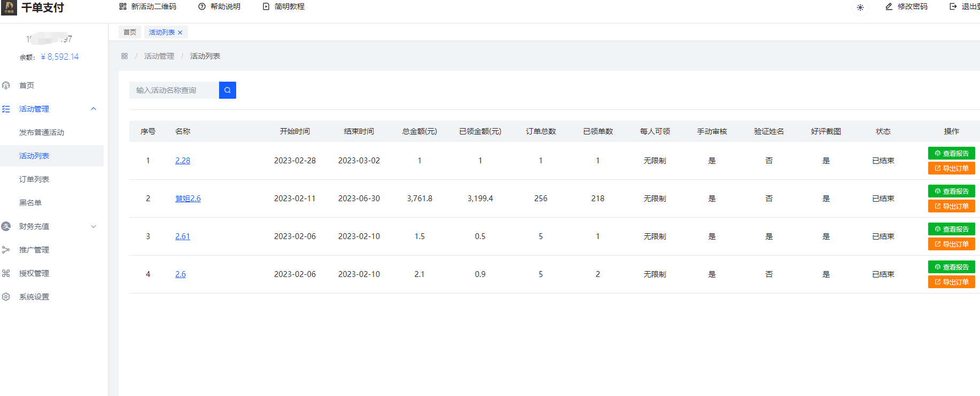Click the 名称 column header
Screen dimensions: 980x396
(x=183, y=131)
